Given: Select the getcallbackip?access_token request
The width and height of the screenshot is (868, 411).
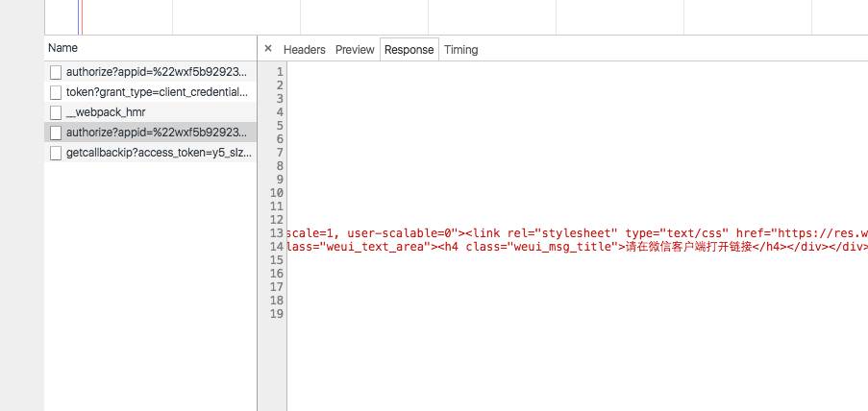Looking at the screenshot, I should point(151,153).
